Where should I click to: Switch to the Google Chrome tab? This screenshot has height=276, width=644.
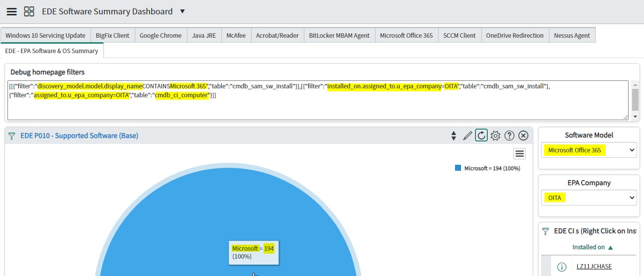click(160, 35)
